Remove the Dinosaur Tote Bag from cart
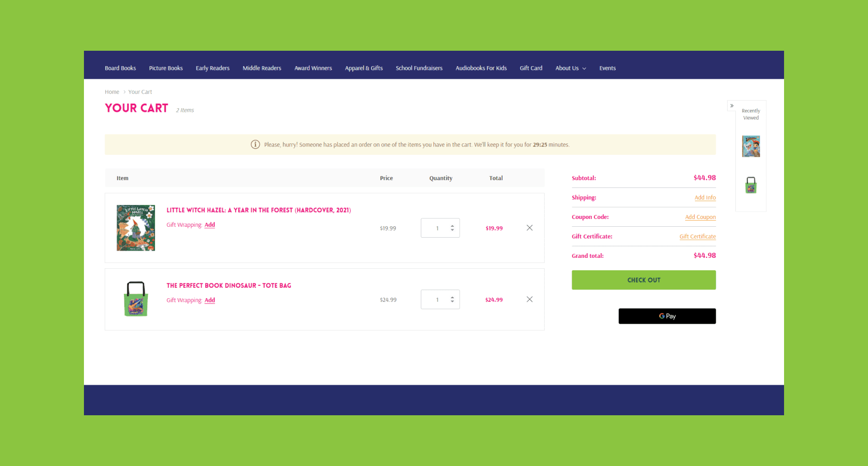The width and height of the screenshot is (868, 466). pyautogui.click(x=530, y=299)
